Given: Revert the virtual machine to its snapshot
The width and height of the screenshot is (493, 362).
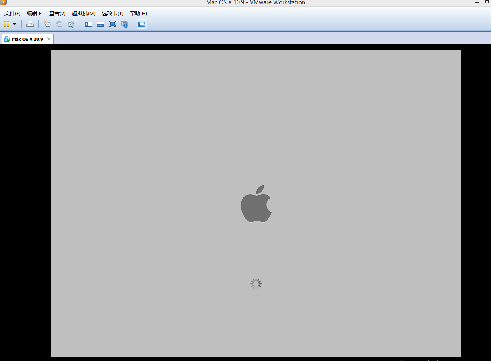Looking at the screenshot, I should click(59, 24).
